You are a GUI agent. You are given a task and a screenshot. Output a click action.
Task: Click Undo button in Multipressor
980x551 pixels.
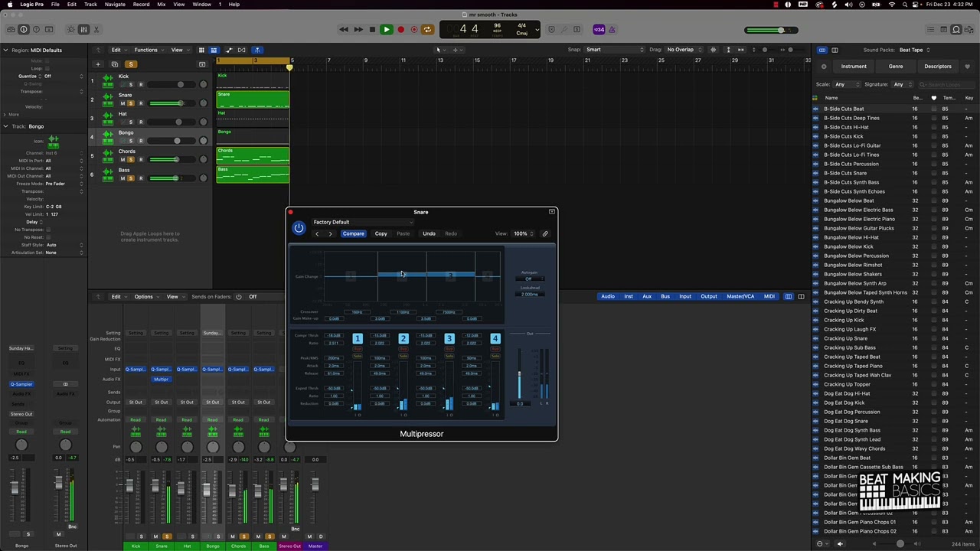tap(429, 233)
